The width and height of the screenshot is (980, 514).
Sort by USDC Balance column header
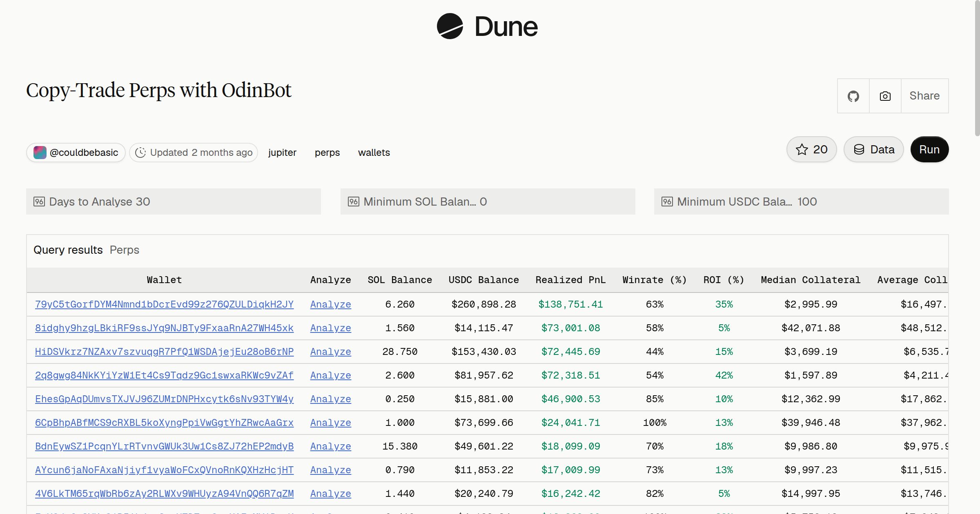click(483, 280)
